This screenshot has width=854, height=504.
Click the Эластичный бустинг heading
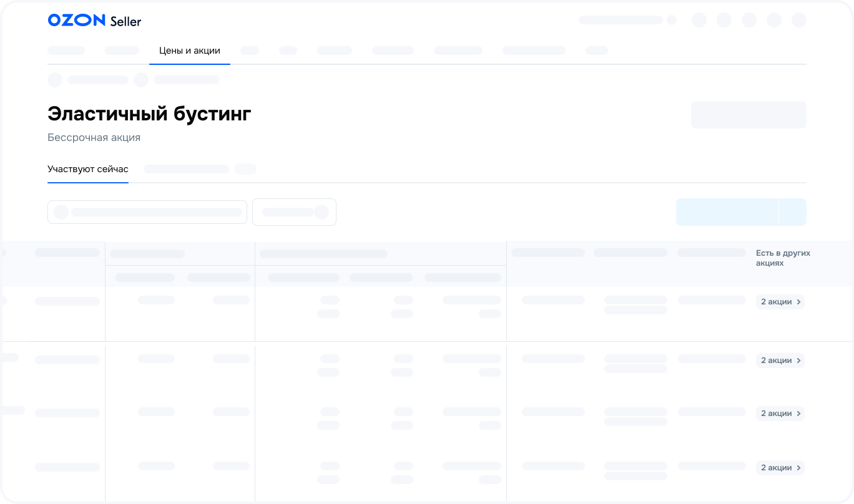point(149,114)
